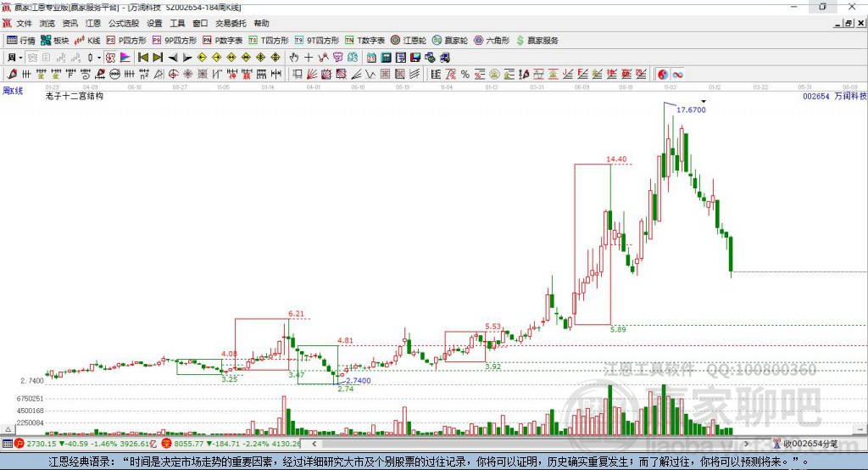Screen dimensions: 868x470
Task: Click the blue-red infinity loop icon
Action: click(677, 75)
